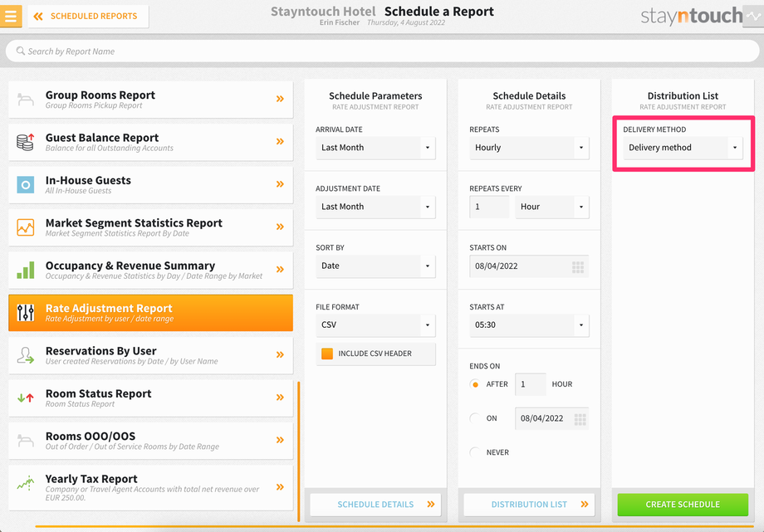
Task: Click the report list vertical scrollbar
Action: click(x=299, y=451)
